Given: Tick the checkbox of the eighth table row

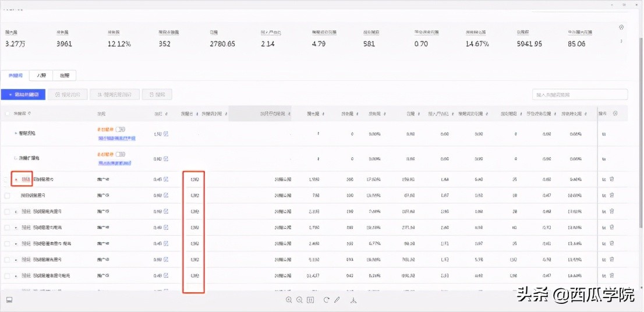Looking at the screenshot, I should (7, 260).
